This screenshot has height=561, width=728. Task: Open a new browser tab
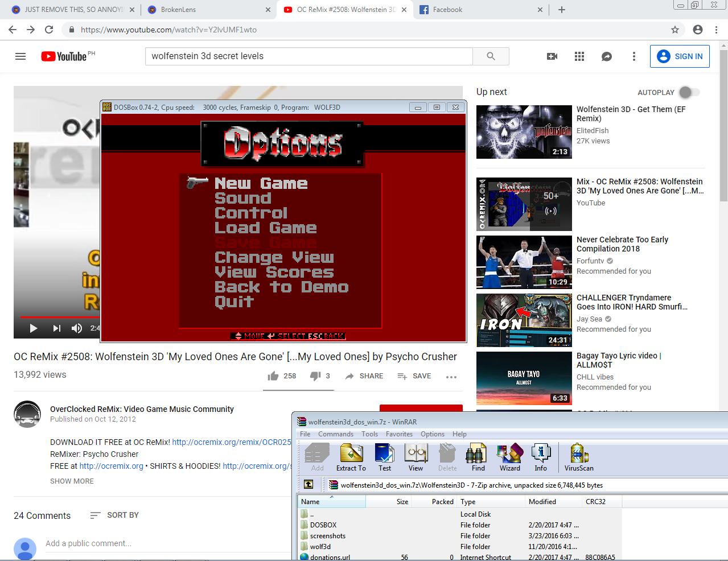[562, 10]
